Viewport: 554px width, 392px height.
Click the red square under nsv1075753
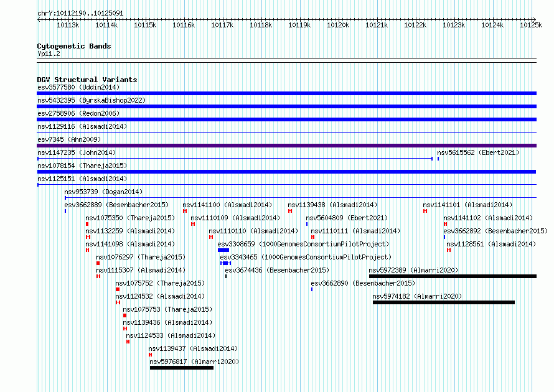click(x=124, y=315)
